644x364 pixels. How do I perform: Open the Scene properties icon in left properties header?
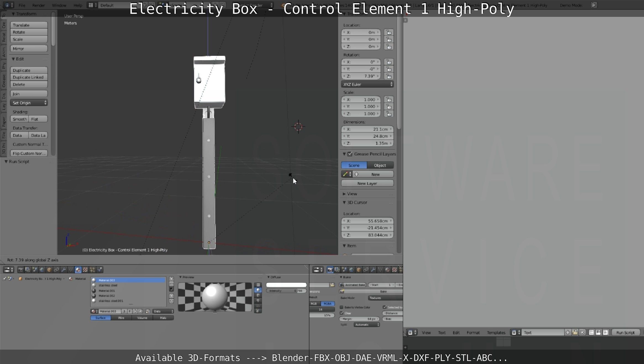coord(35,270)
